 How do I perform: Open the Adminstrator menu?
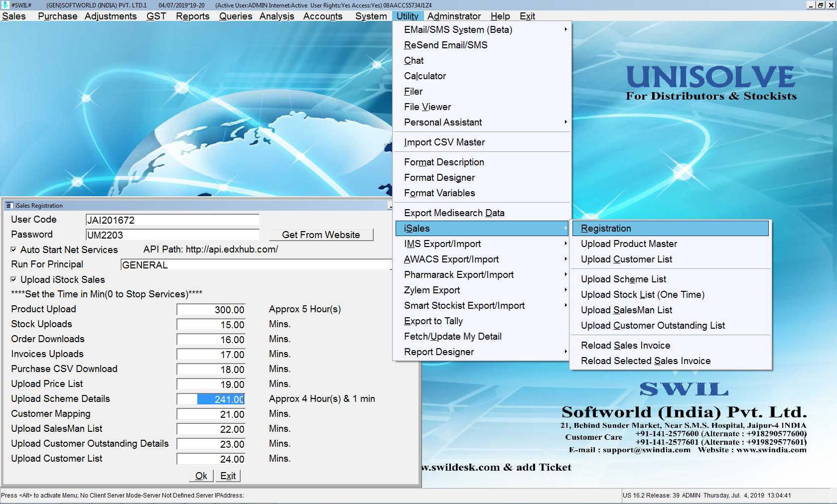pyautogui.click(x=454, y=16)
